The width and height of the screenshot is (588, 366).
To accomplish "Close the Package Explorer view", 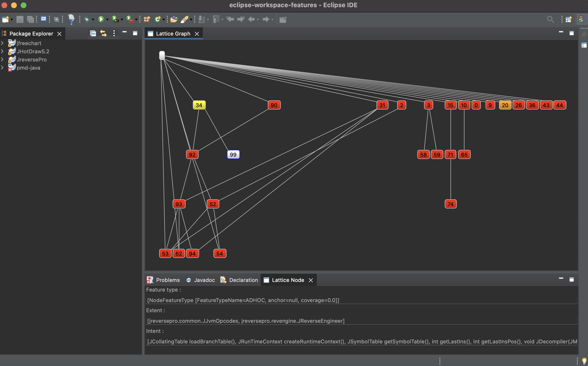I will tap(59, 34).
